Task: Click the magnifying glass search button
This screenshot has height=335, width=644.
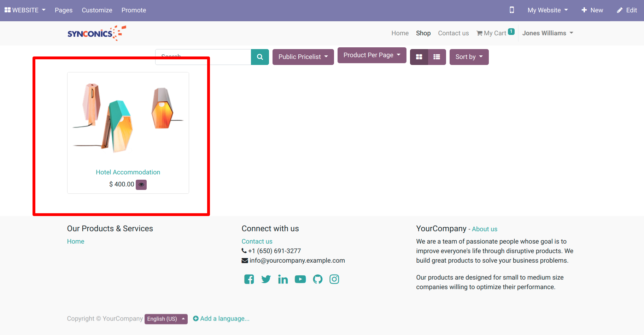Action: tap(260, 57)
